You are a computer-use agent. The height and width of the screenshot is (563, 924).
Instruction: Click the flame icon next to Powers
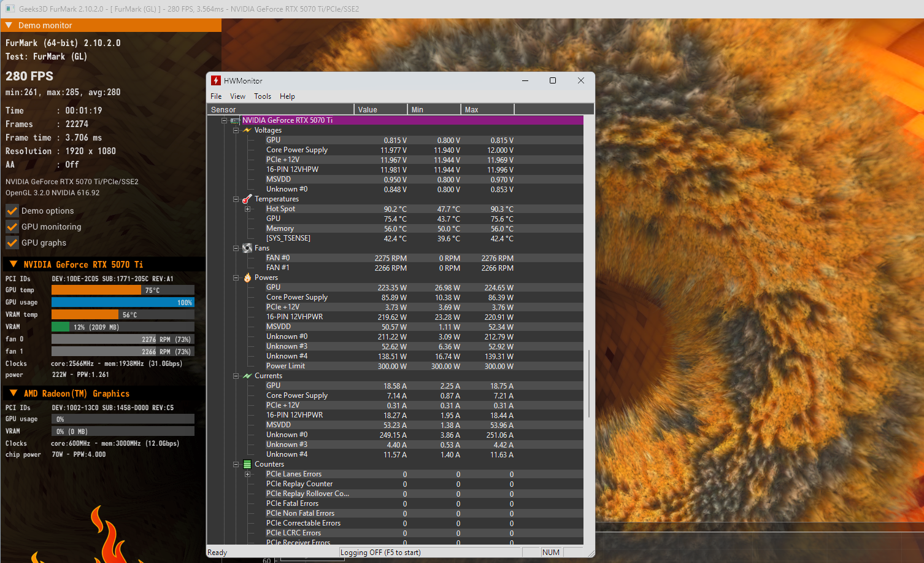tap(247, 278)
